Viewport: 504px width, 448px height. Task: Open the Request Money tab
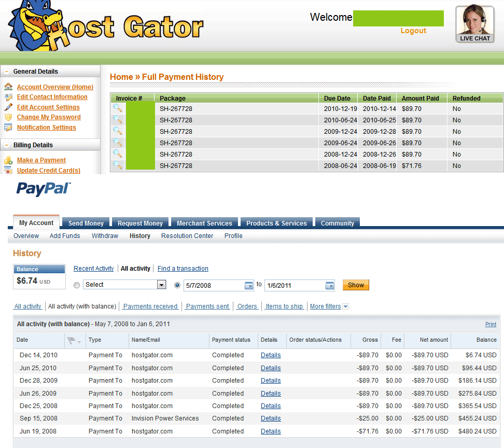140,223
